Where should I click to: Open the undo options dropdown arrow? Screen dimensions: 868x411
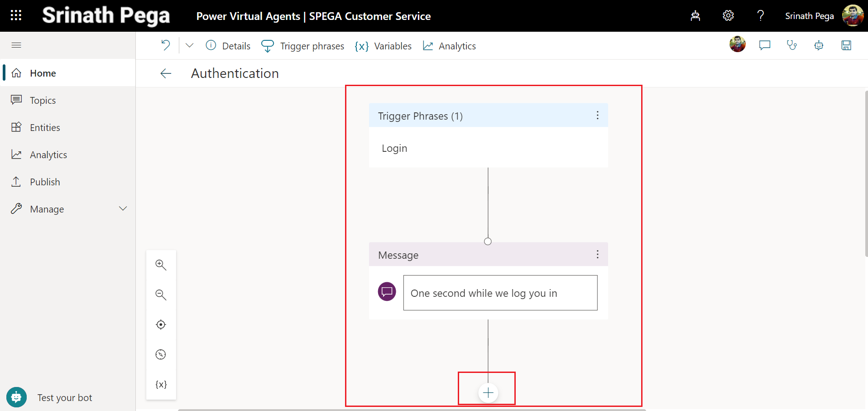(x=189, y=45)
